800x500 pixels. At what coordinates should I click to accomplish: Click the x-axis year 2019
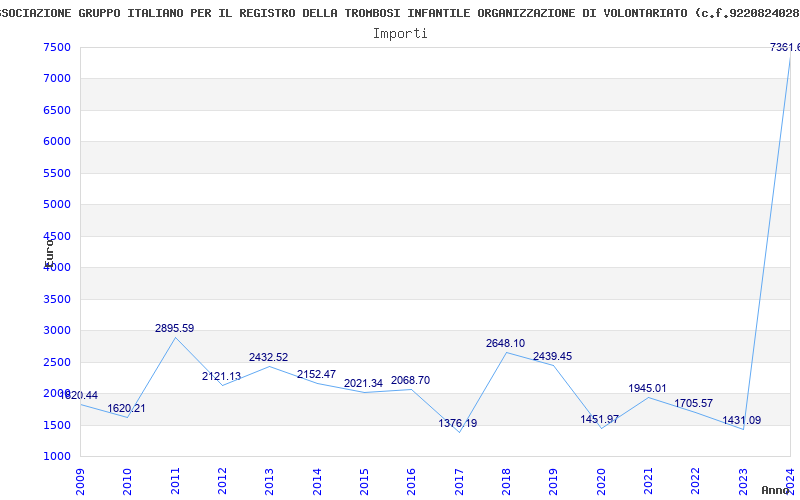click(554, 482)
